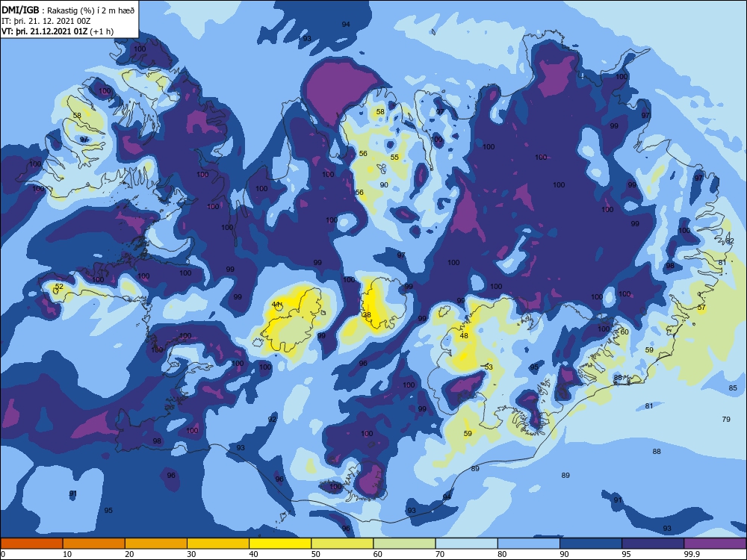The width and height of the screenshot is (747, 560).
Task: Click the pale blue 70–80 legend swatch
Action: [x=466, y=544]
